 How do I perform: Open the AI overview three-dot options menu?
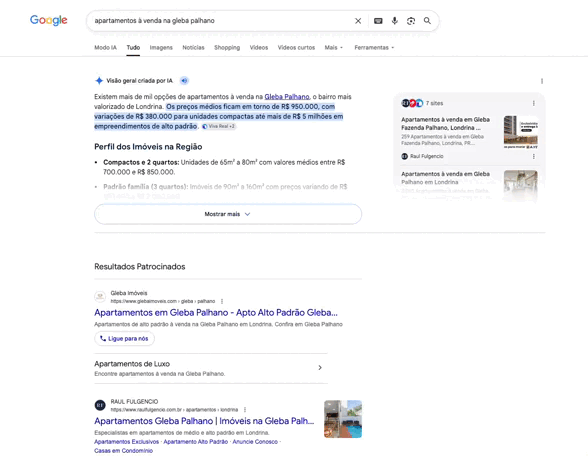(542, 81)
